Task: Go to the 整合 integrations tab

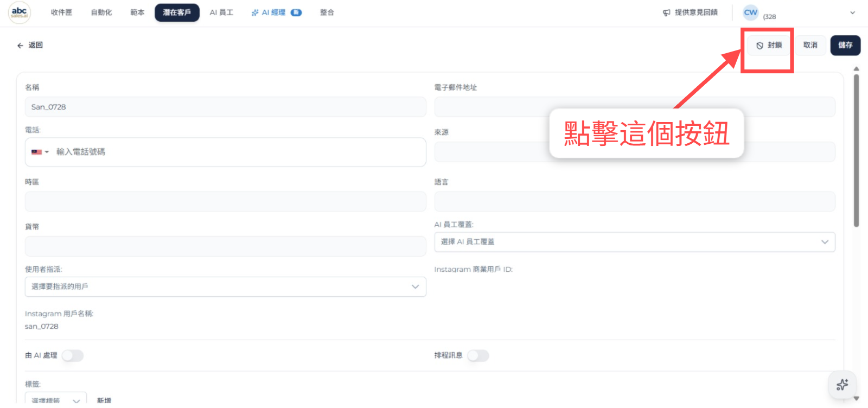Action: coord(327,12)
